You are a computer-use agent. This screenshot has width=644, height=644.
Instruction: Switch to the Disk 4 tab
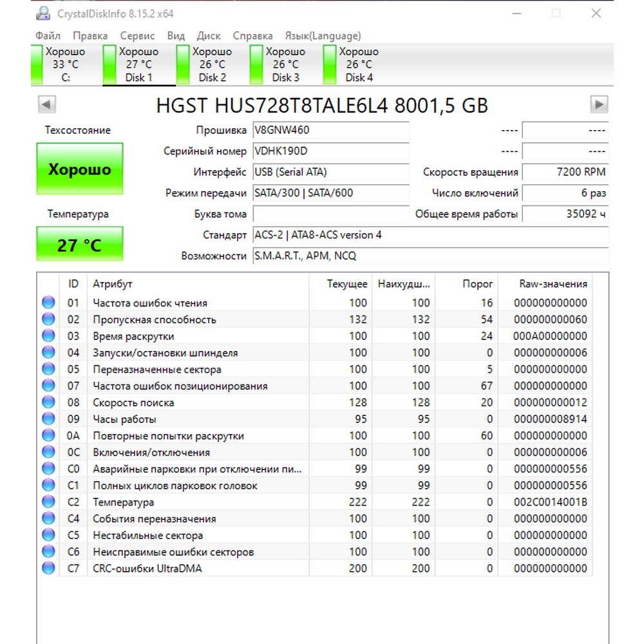coord(359,64)
